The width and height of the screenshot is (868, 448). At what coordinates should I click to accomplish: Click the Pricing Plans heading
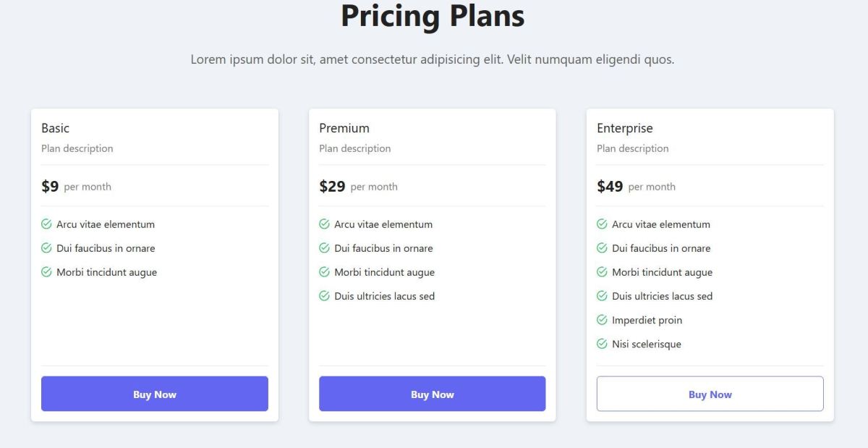click(x=433, y=16)
